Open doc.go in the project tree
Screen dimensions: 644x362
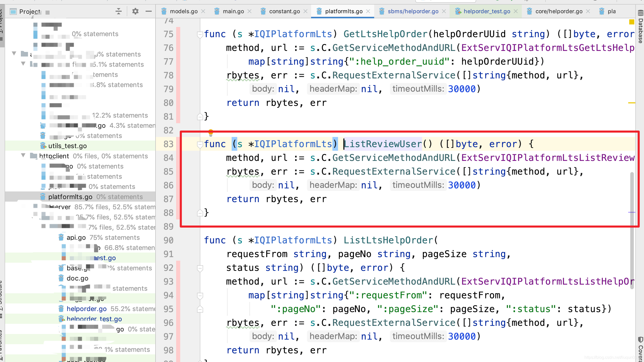pos(77,278)
